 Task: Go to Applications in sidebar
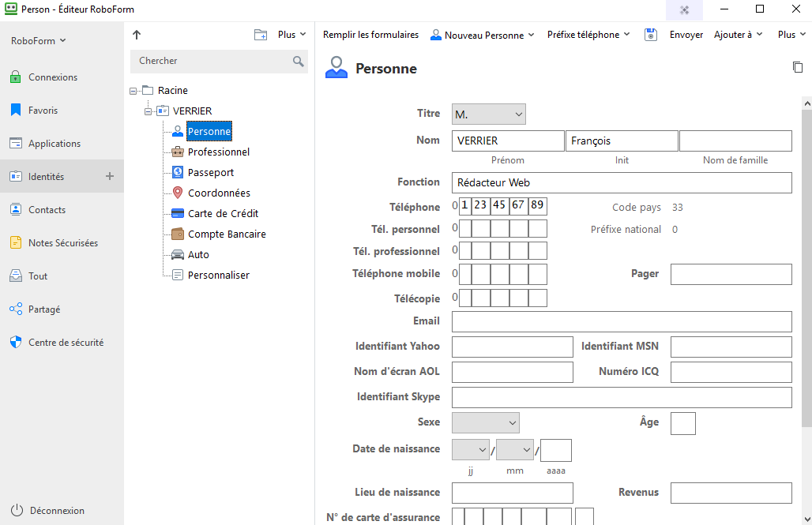[x=46, y=144]
